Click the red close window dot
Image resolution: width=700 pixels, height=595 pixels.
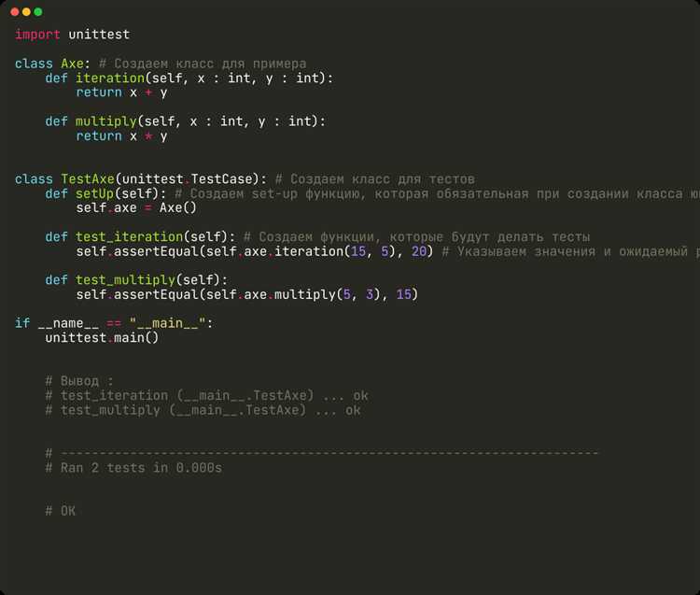(15, 12)
